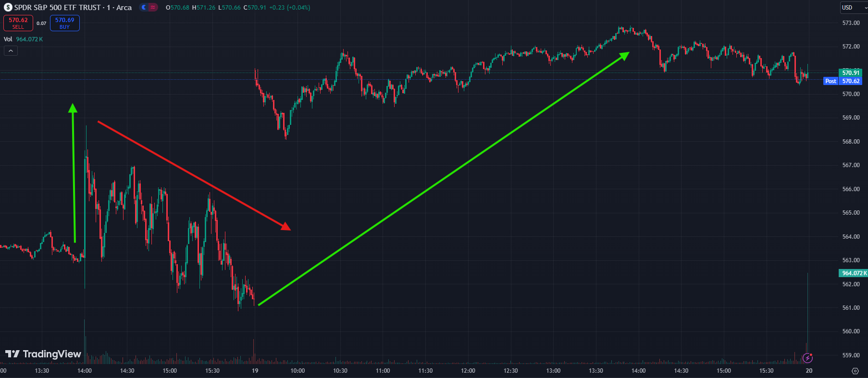Click the BUY 570.69 button
The width and height of the screenshot is (868, 378).
click(x=65, y=23)
